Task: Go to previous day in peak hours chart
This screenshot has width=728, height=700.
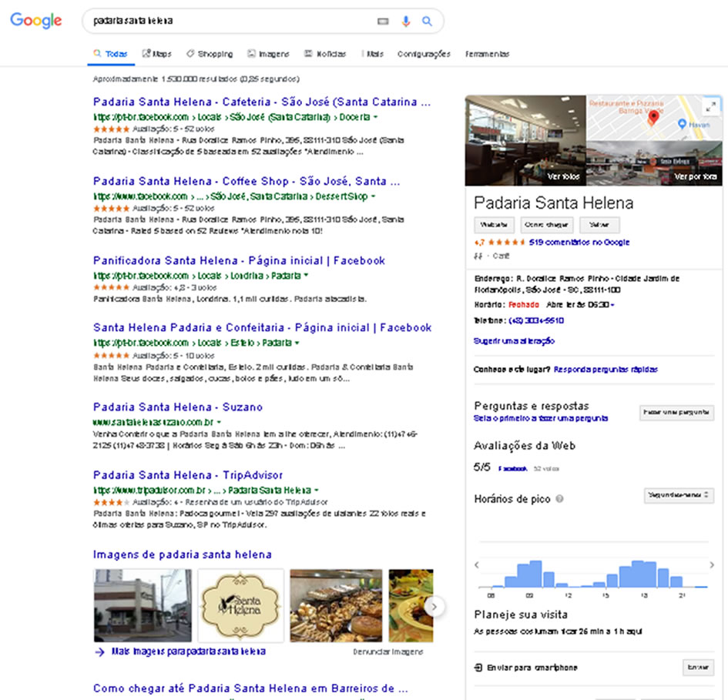Action: click(477, 565)
